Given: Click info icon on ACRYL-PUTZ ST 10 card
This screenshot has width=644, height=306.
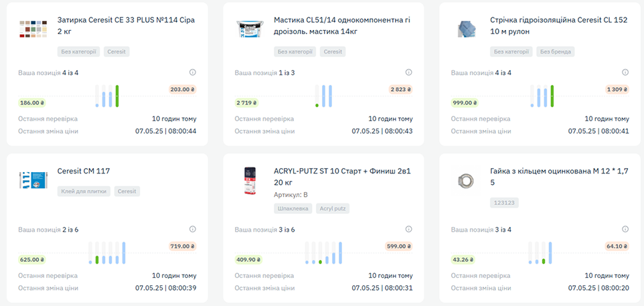Looking at the screenshot, I should tap(408, 229).
